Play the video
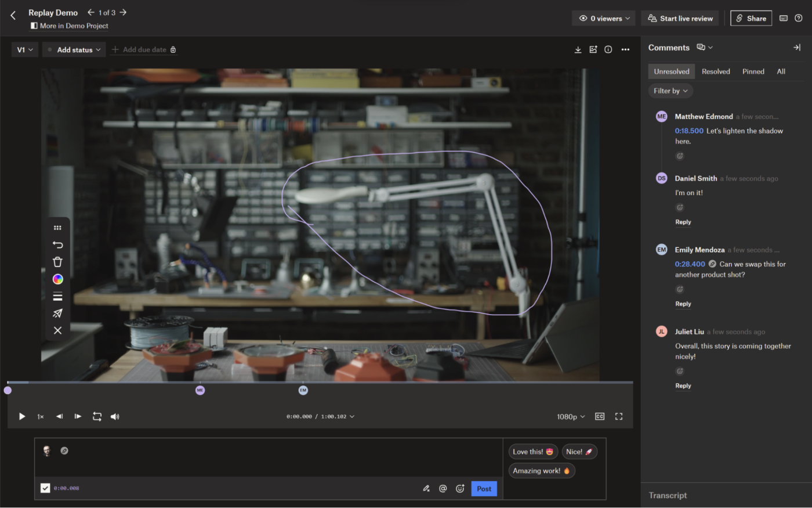This screenshot has height=508, width=812. 22,416
